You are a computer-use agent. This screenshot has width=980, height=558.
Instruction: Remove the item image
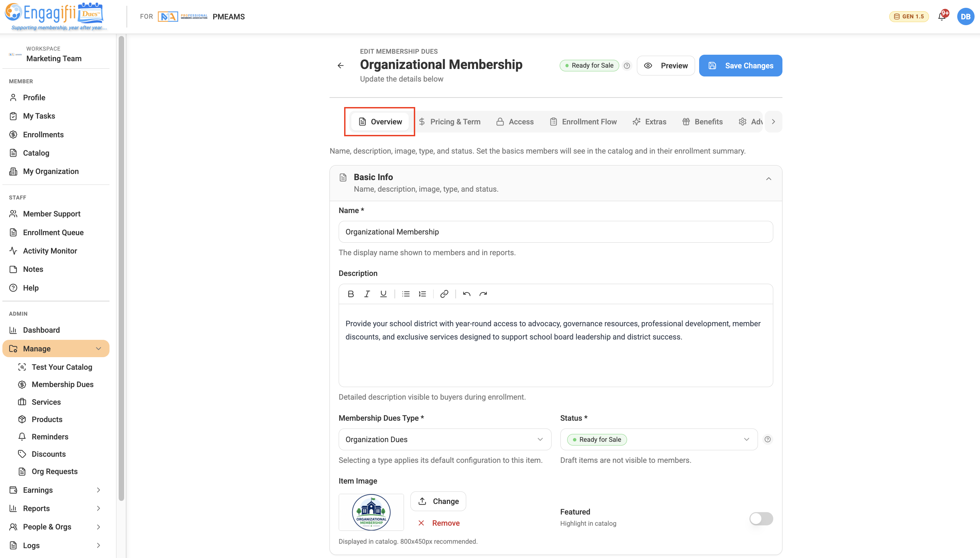pos(439,523)
